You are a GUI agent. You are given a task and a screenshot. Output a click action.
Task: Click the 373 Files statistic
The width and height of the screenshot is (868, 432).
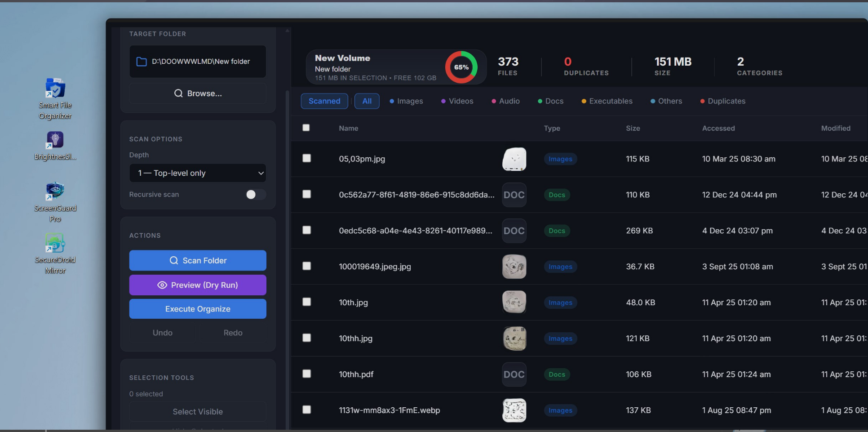[x=508, y=66]
